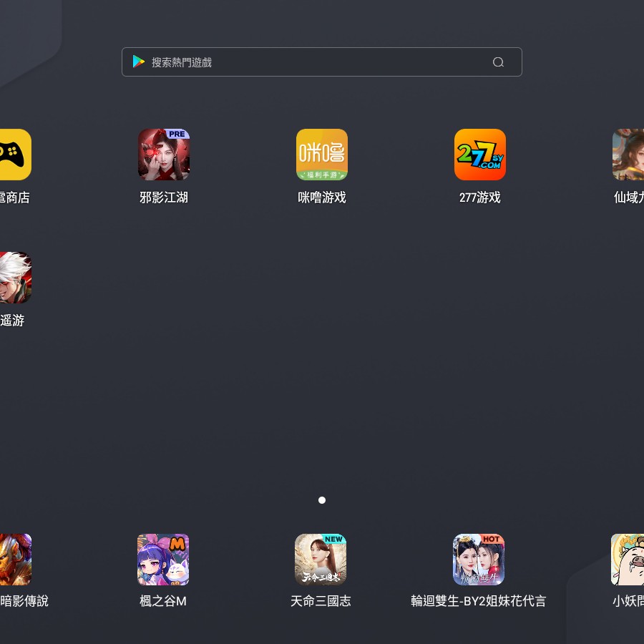Click the magnifier search icon

pos(498,62)
